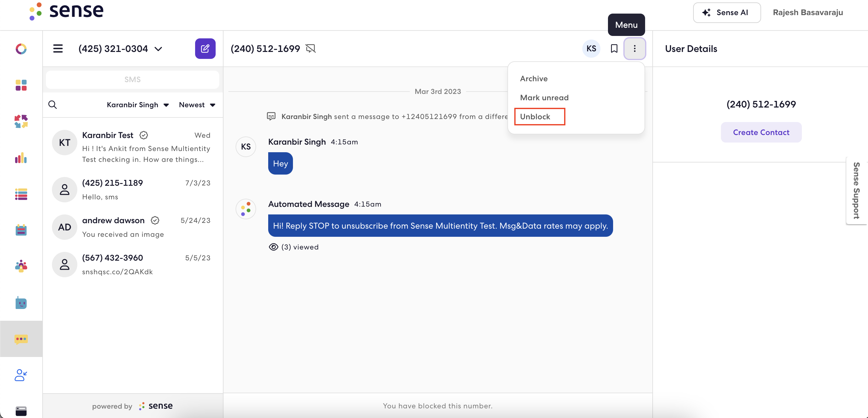868x418 pixels.
Task: Switch to the SMS tab
Action: pyautogui.click(x=132, y=79)
